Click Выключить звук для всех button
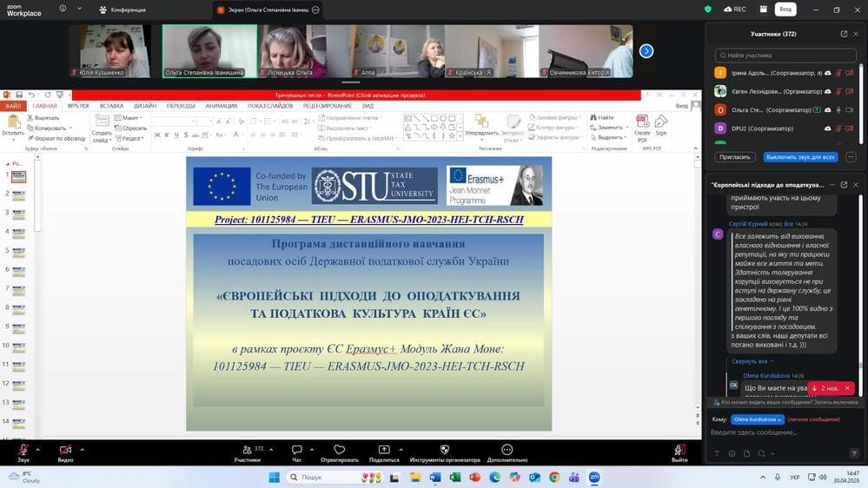Screen dimensions: 868x488 [800, 157]
